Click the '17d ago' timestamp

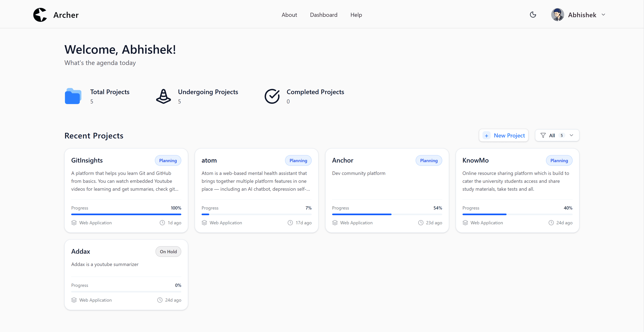click(x=303, y=223)
